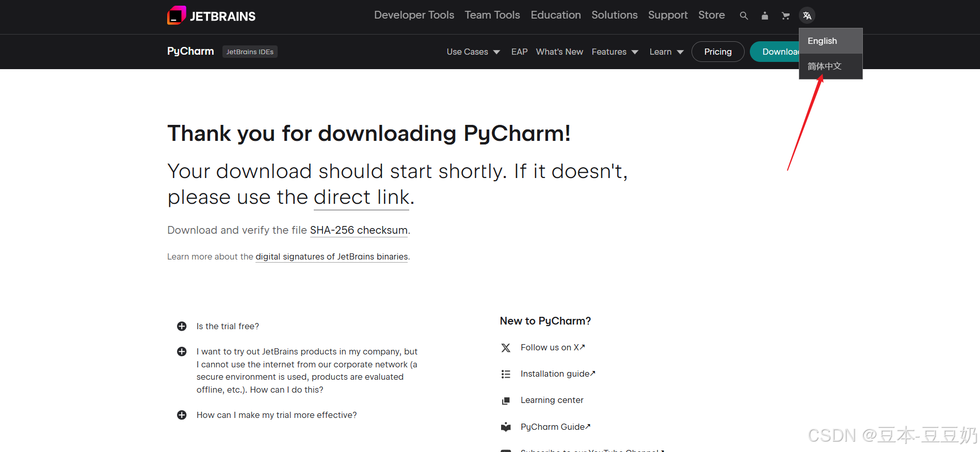This screenshot has height=452, width=980.
Task: Click 'How can I make my trial more effective?' text
Action: [277, 415]
